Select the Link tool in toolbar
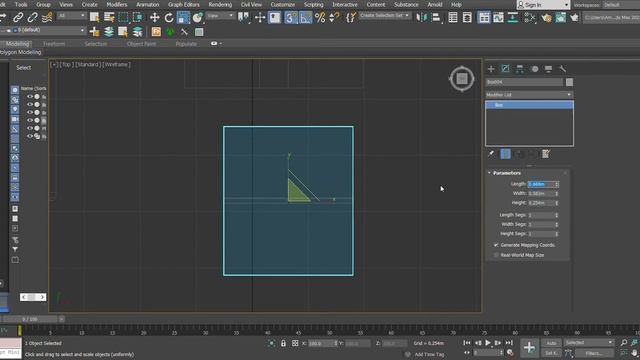 tap(18, 18)
